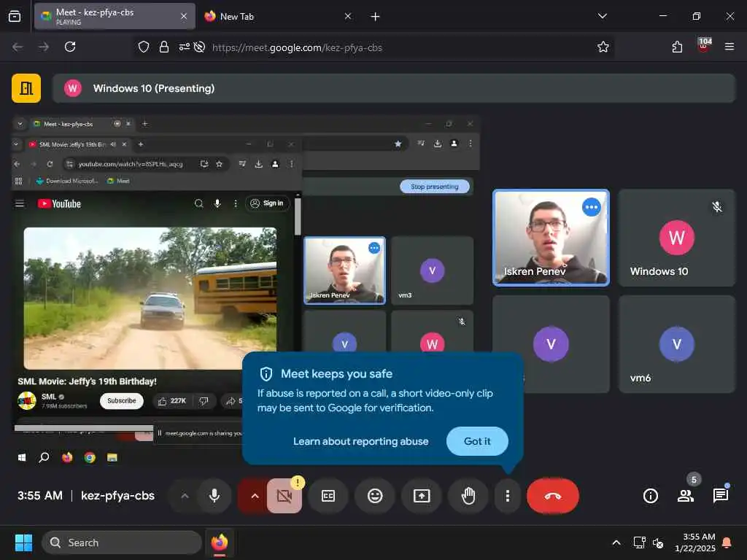Show hidden system tray icons

(x=616, y=542)
